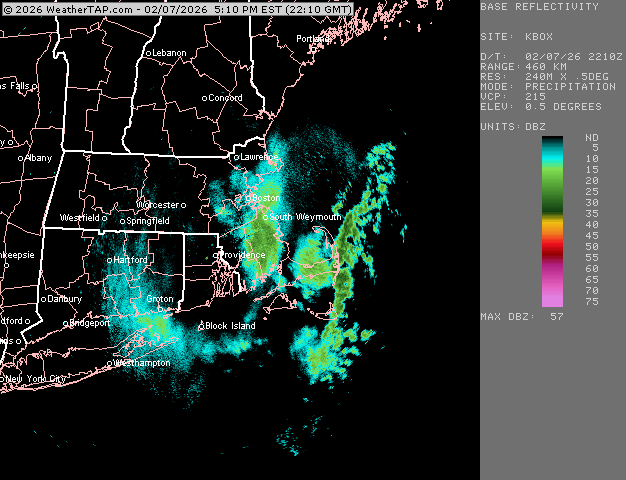The image size is (626, 480).
Task: Select the Albany location marker
Action: (x=20, y=158)
